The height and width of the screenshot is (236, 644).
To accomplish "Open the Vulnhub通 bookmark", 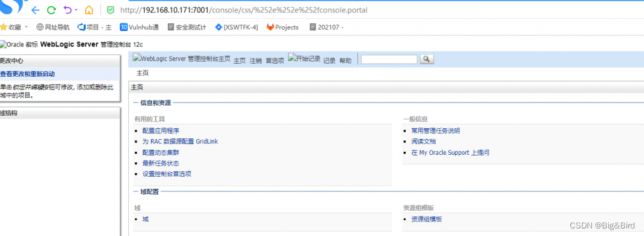I will [x=139, y=27].
